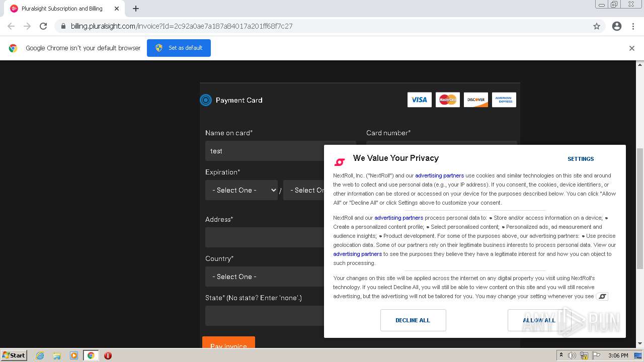
Task: Select the Payment Card radio button
Action: coord(206,100)
